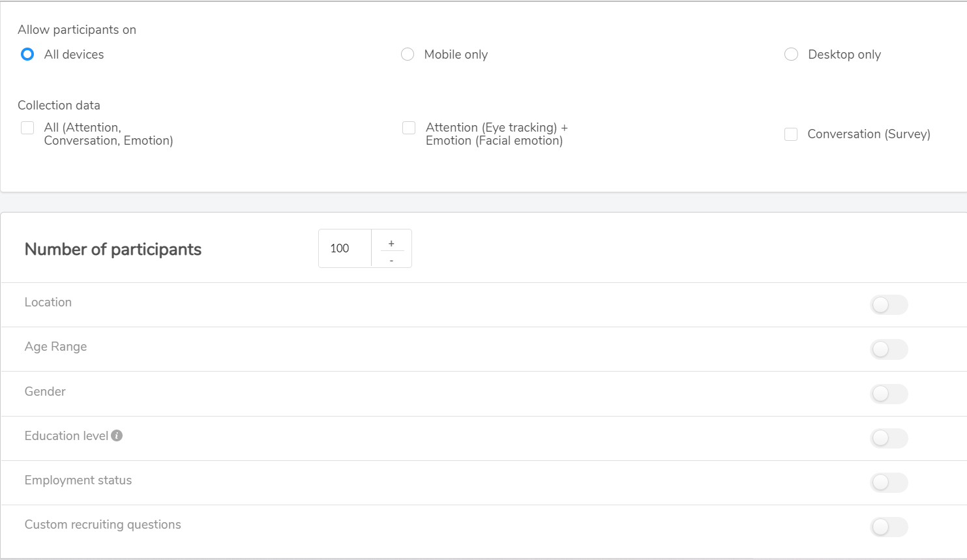967x560 pixels.
Task: Turn on the Age Range toggle
Action: click(x=889, y=349)
